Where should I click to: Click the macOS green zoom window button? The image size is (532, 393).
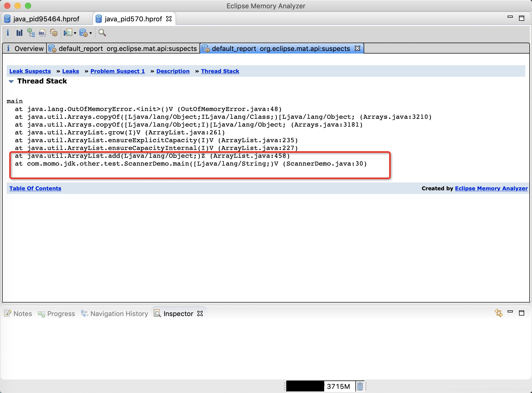pos(28,6)
